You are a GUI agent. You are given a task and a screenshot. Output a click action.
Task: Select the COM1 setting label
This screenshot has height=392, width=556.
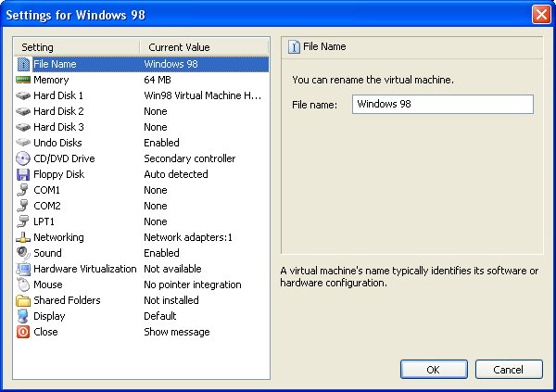46,190
